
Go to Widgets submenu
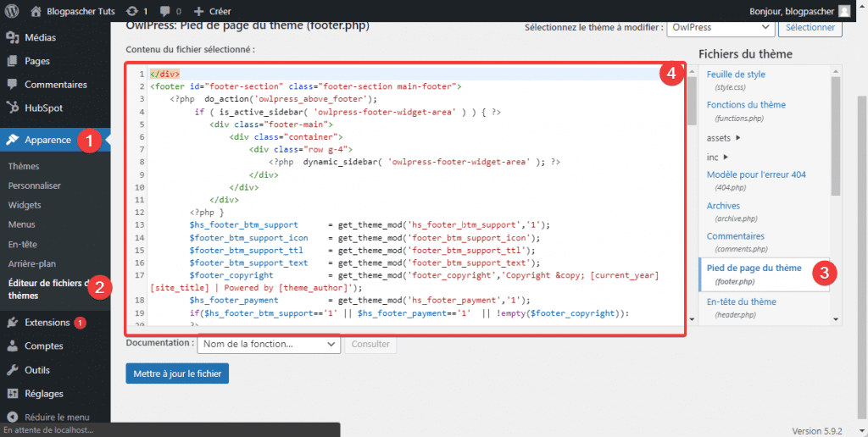[x=25, y=205]
